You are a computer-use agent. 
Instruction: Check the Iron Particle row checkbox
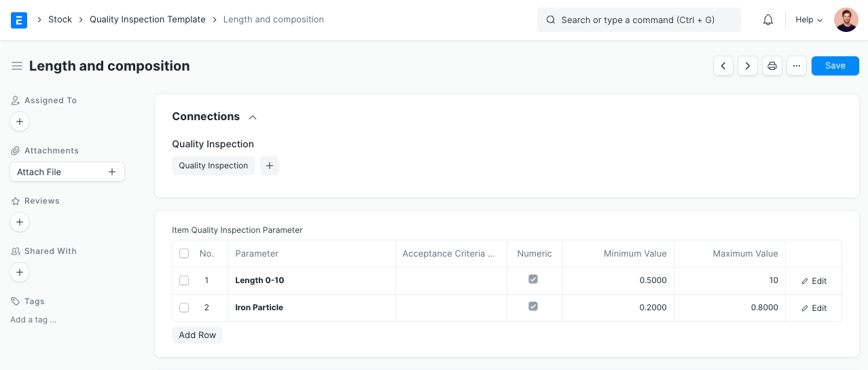(x=184, y=308)
